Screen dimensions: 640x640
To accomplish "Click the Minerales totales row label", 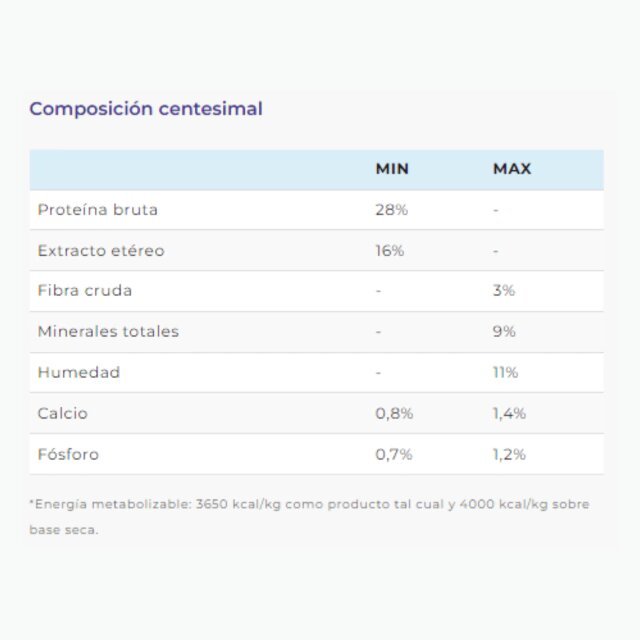I will pos(108,331).
